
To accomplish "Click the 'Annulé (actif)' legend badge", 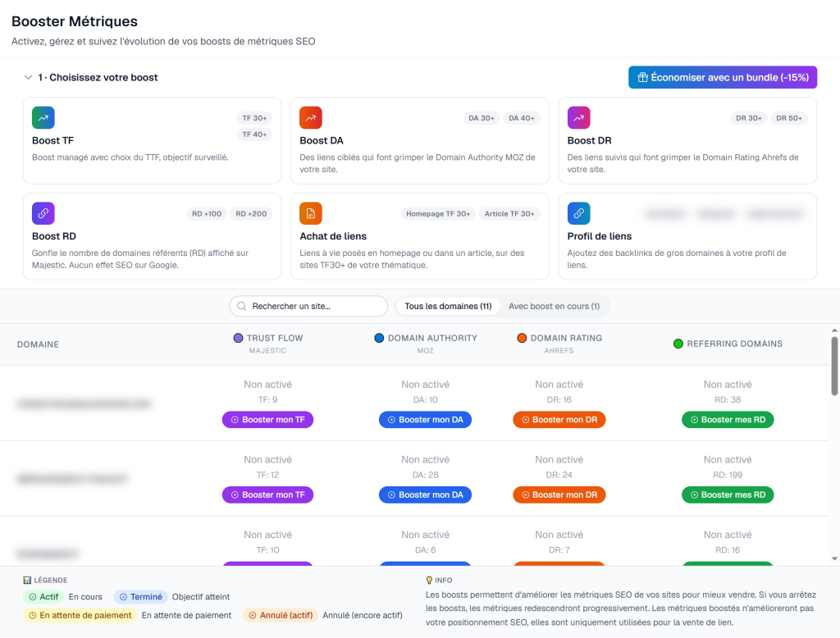I will pyautogui.click(x=281, y=616).
